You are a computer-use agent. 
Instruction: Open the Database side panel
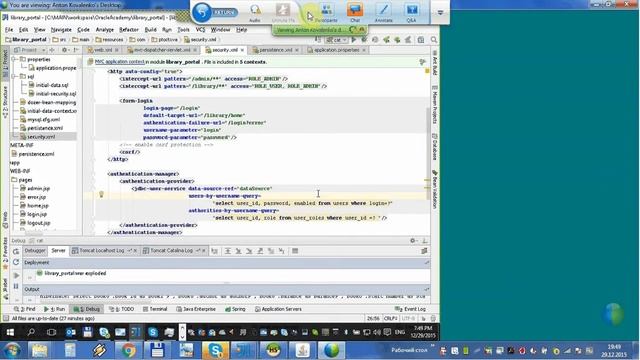[435, 147]
